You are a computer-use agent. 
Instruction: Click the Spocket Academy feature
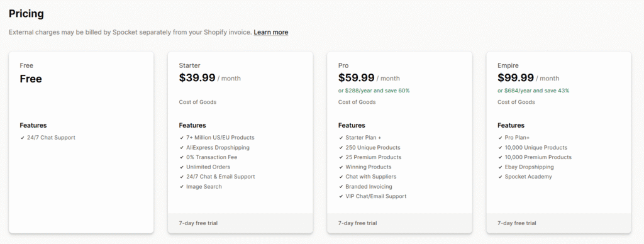pos(528,177)
